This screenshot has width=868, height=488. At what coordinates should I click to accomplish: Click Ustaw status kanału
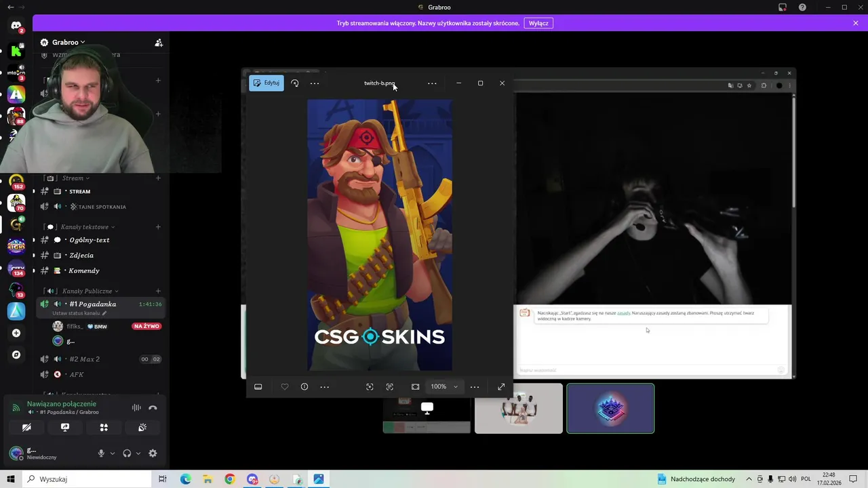point(79,313)
